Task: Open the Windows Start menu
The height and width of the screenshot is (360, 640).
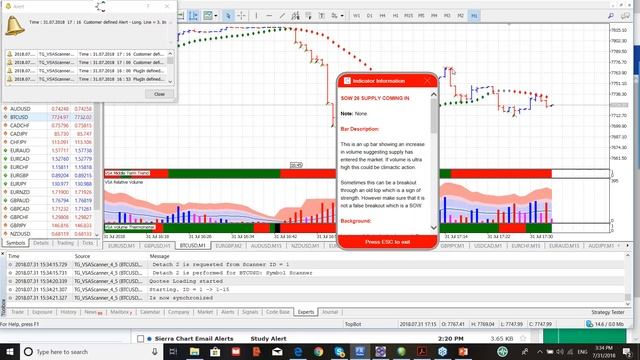Action: tap(9, 352)
